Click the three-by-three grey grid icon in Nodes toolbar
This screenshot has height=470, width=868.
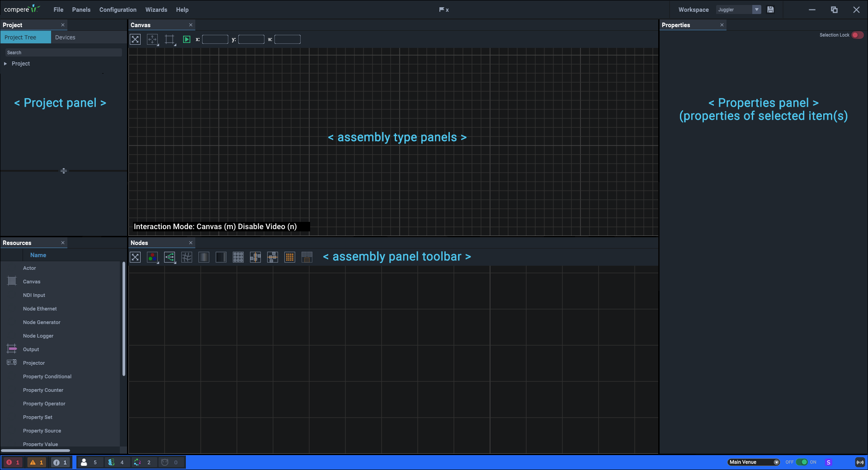[238, 257]
